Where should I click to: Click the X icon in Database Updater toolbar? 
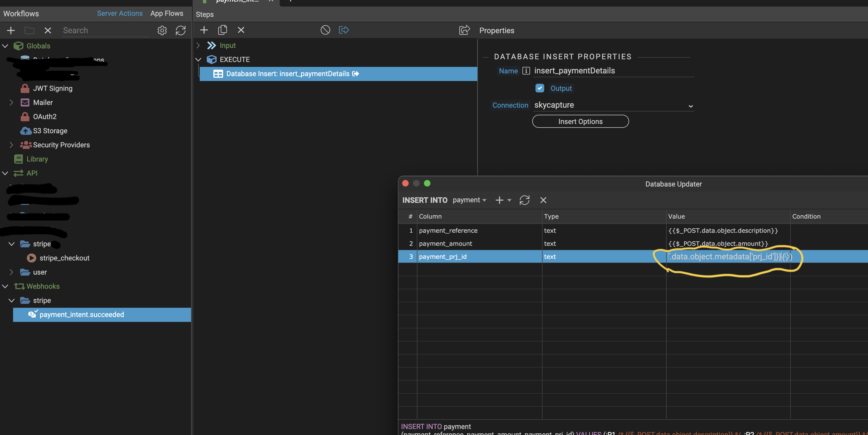pyautogui.click(x=543, y=200)
